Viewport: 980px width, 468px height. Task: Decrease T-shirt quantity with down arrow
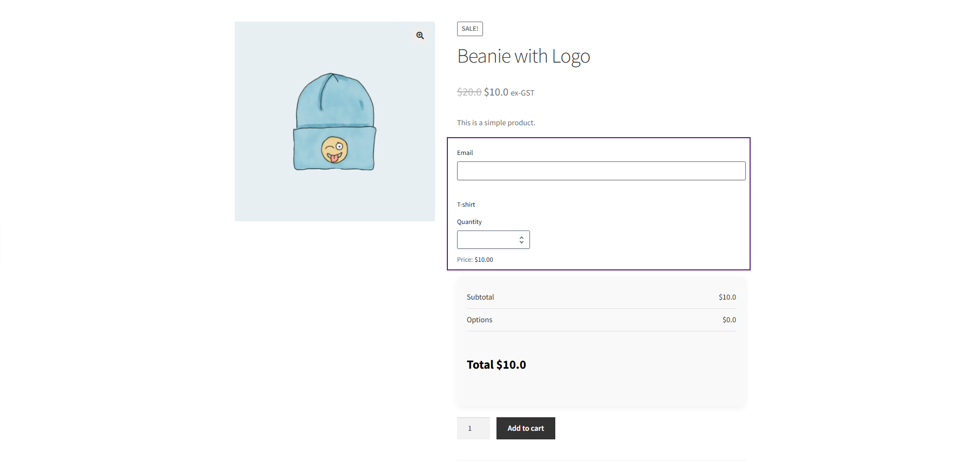point(521,242)
